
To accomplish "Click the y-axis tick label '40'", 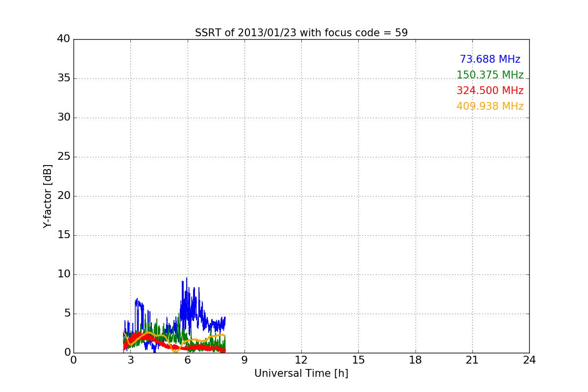I will click(64, 39).
